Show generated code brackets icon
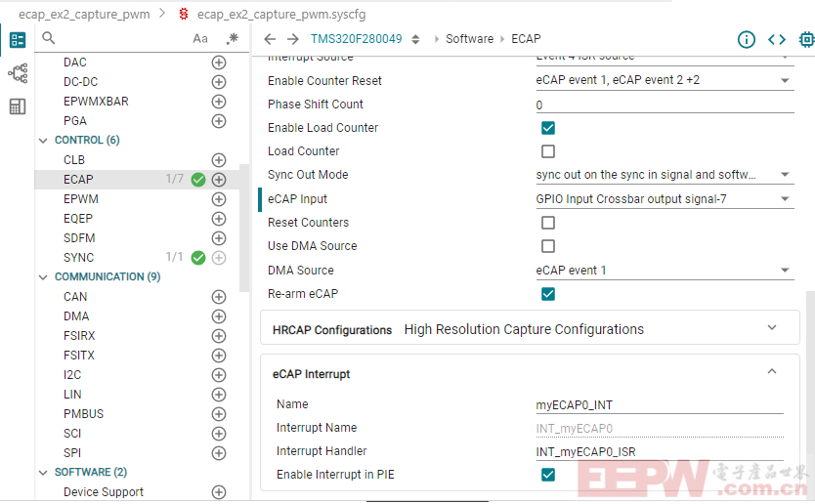Image resolution: width=815 pixels, height=504 pixels. [x=777, y=39]
